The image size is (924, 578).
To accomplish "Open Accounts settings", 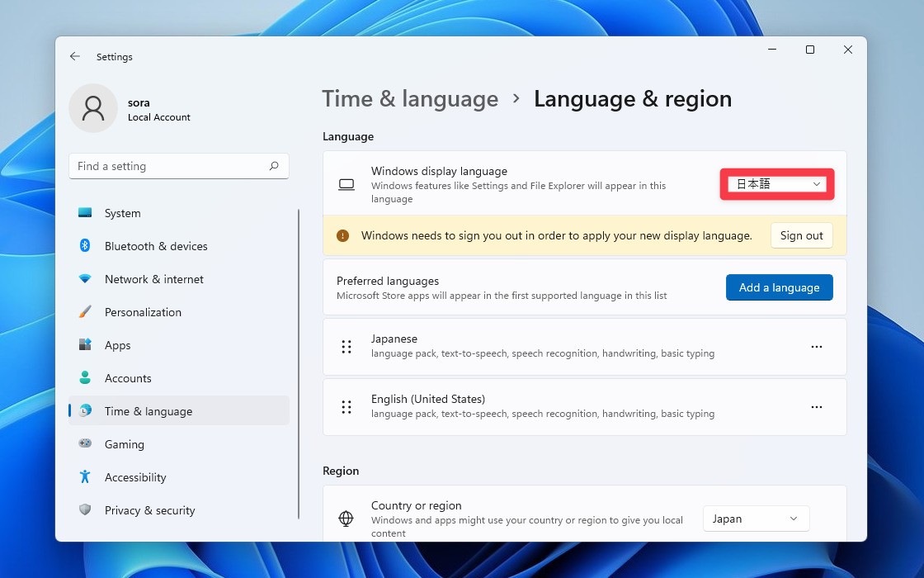I will [x=179, y=378].
